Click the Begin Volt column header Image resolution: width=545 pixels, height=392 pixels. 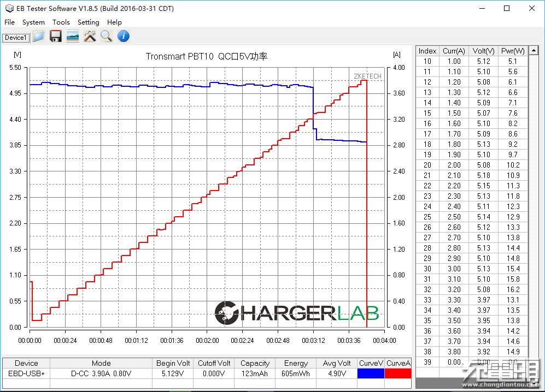(x=173, y=363)
